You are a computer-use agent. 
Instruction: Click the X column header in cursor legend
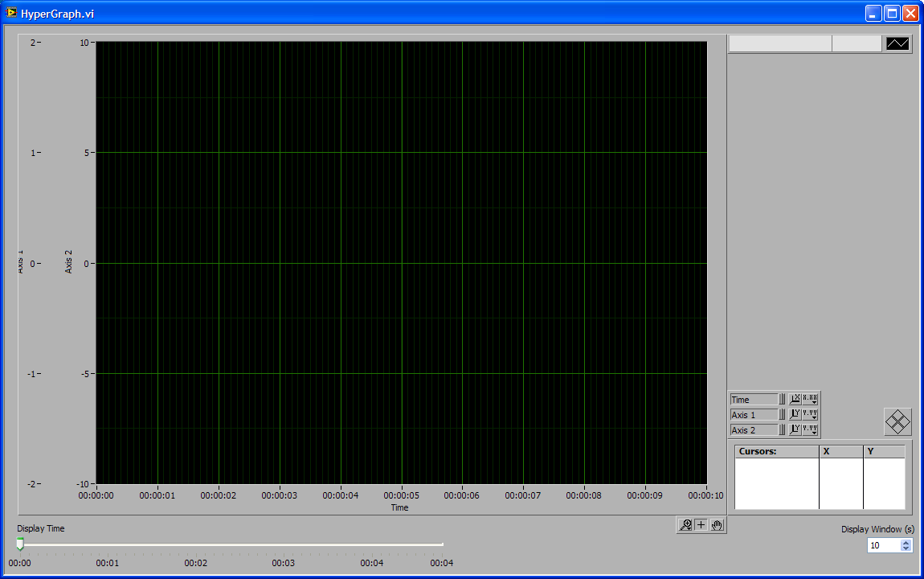click(x=841, y=452)
